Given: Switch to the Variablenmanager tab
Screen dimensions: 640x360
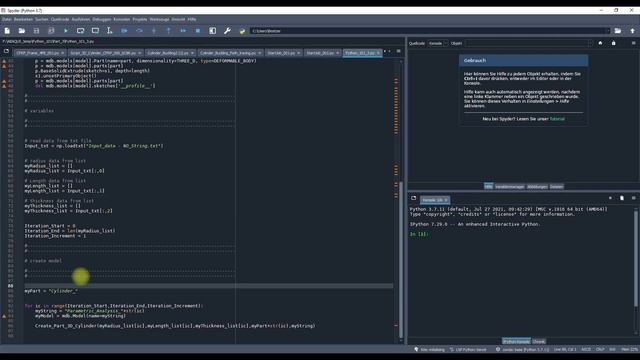Looking at the screenshot, I should click(x=509, y=187).
